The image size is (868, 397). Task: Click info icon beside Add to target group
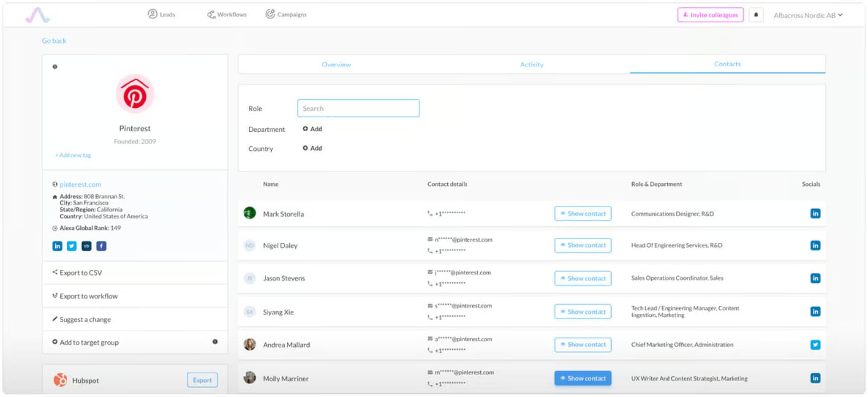[215, 342]
